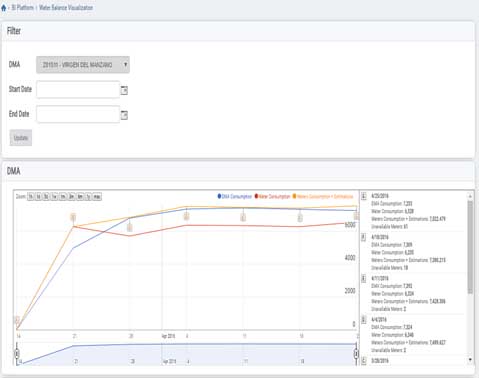The image size is (479, 378).
Task: Set chart zoom to max
Action: (97, 197)
